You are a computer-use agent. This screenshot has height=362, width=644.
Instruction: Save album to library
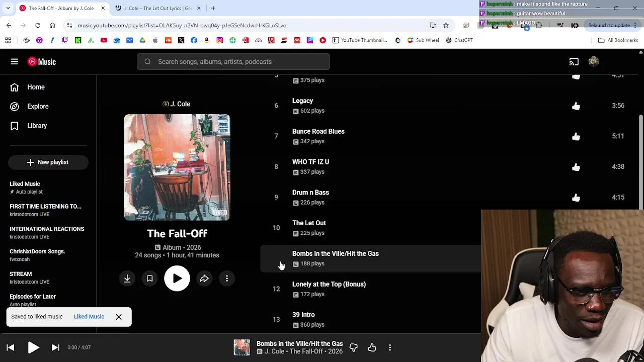[149, 279]
